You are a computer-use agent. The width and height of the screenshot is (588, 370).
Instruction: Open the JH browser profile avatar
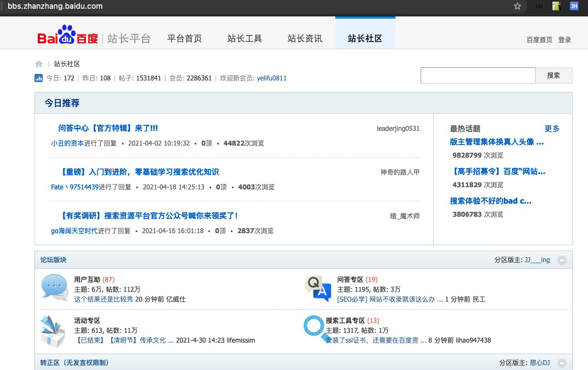pos(574,6)
